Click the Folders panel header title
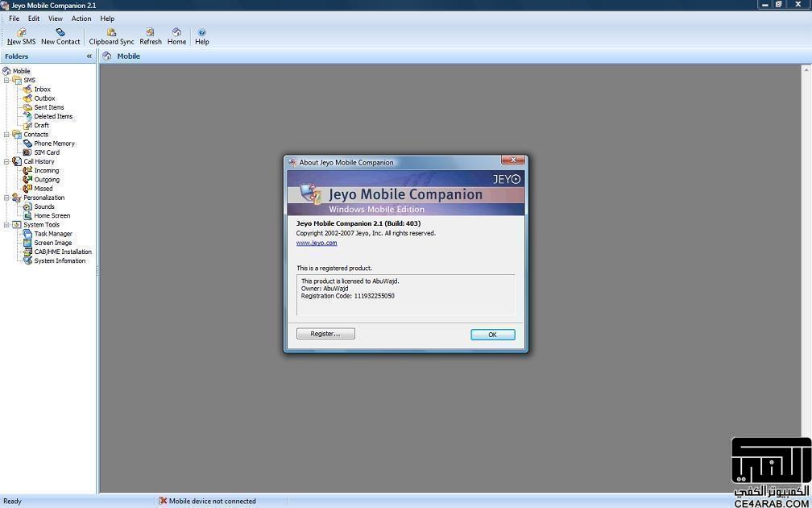This screenshot has height=508, width=812. tap(17, 56)
